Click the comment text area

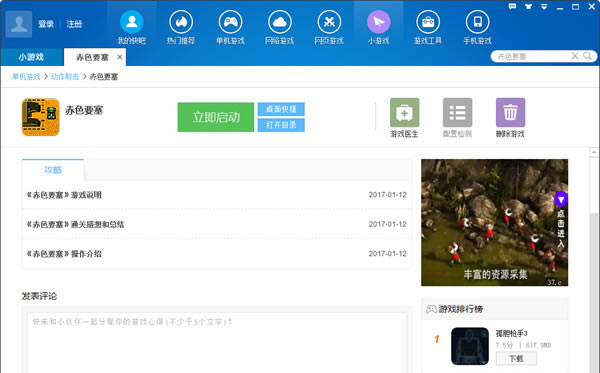(217, 342)
